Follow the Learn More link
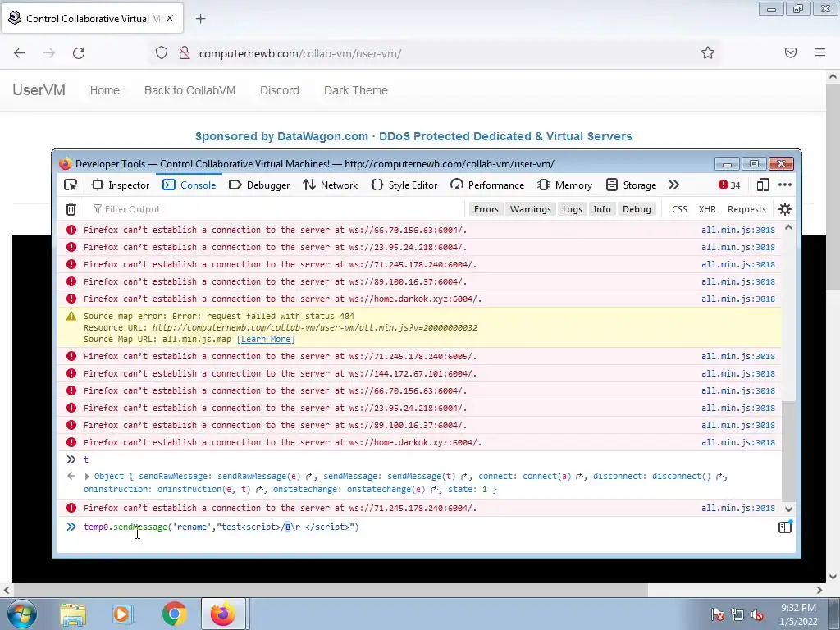Image resolution: width=840 pixels, height=630 pixels. tap(266, 339)
